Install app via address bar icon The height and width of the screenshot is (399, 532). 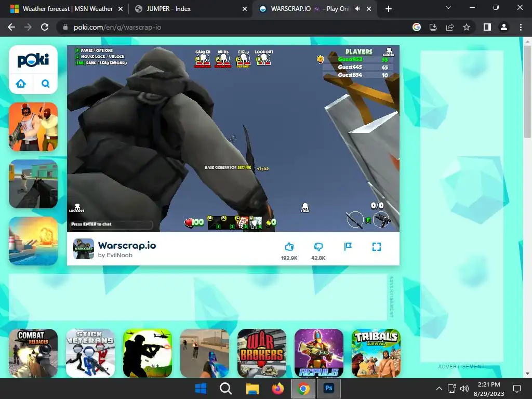(x=433, y=27)
